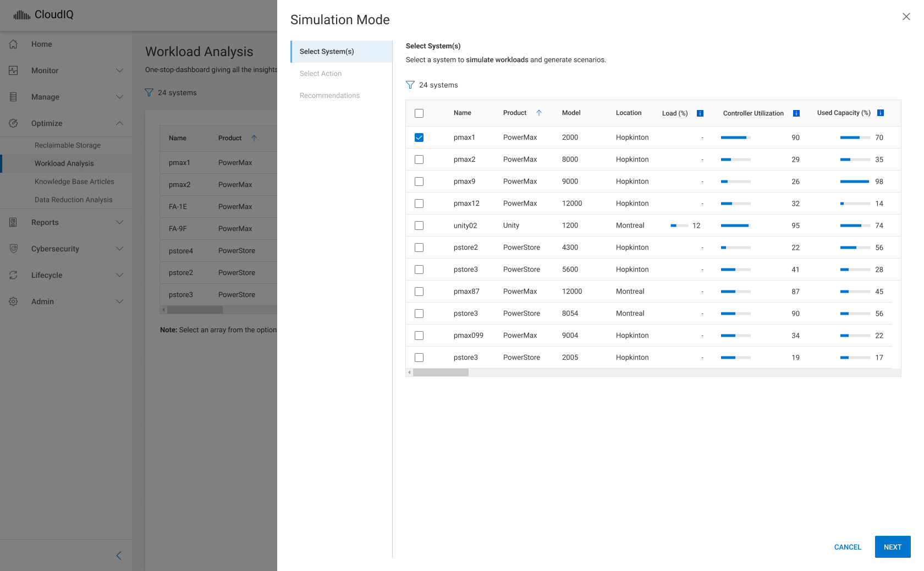Open the Load (%) info icon
Viewport: 924px width, 571px height.
click(700, 113)
